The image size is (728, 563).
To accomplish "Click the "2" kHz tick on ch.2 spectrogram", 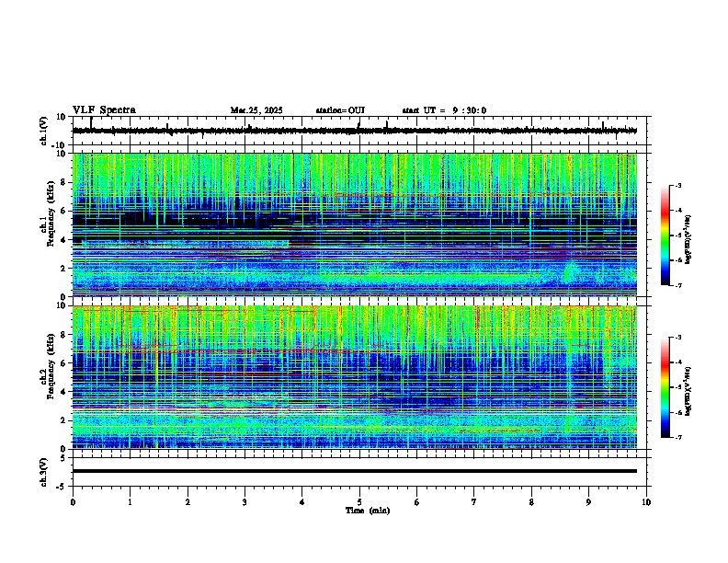I will click(65, 420).
